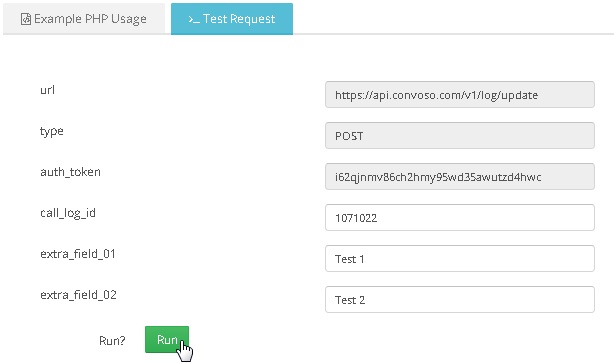Screen dimensions: 614x363
Task: Click the terminal prompt icon on Test Request
Action: (194, 19)
